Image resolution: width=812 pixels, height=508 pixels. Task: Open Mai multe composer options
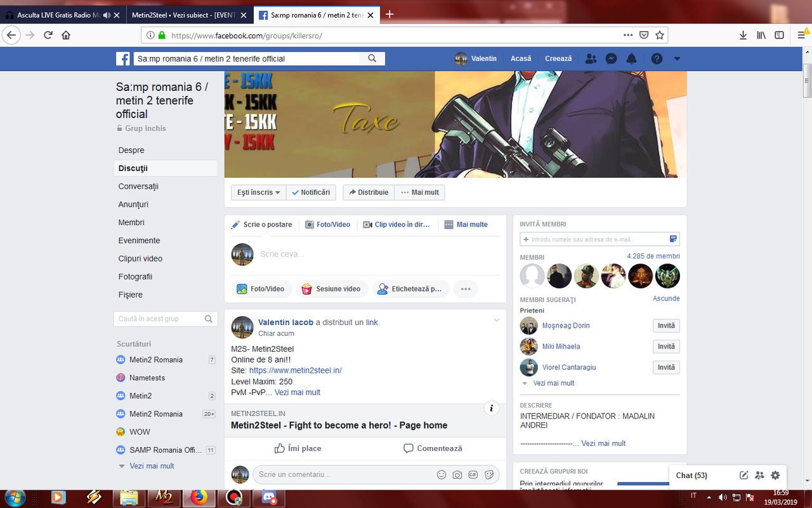466,225
